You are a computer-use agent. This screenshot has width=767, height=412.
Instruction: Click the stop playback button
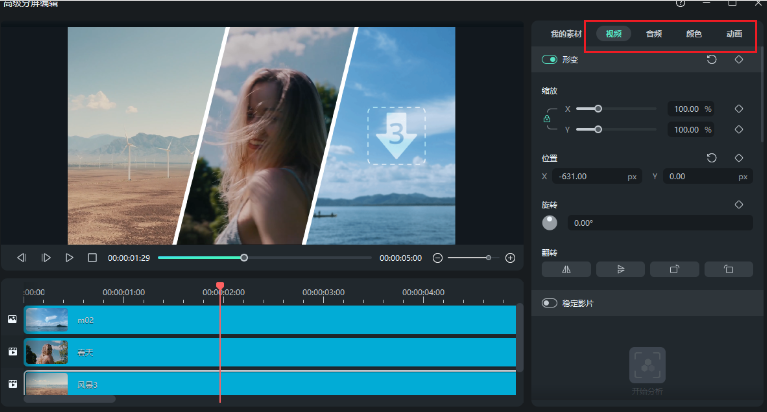tap(92, 258)
